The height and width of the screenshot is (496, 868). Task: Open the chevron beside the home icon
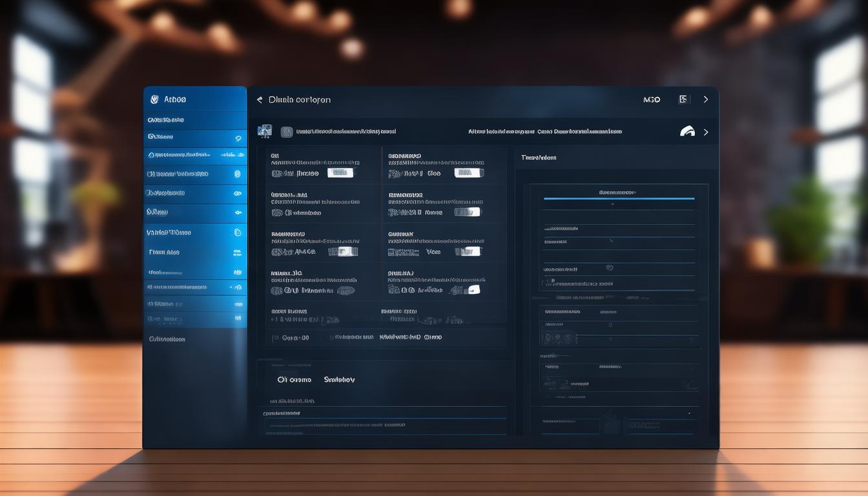point(705,131)
